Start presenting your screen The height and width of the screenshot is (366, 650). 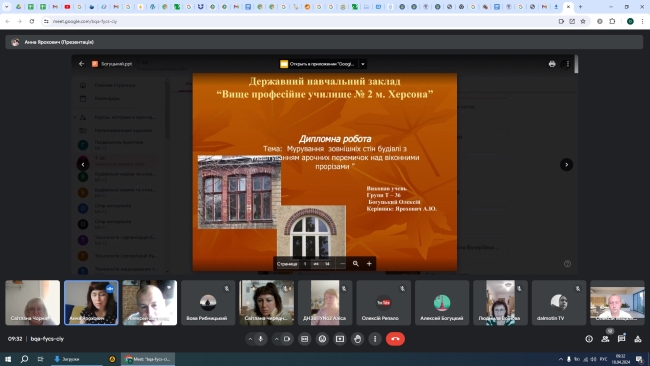click(x=340, y=339)
